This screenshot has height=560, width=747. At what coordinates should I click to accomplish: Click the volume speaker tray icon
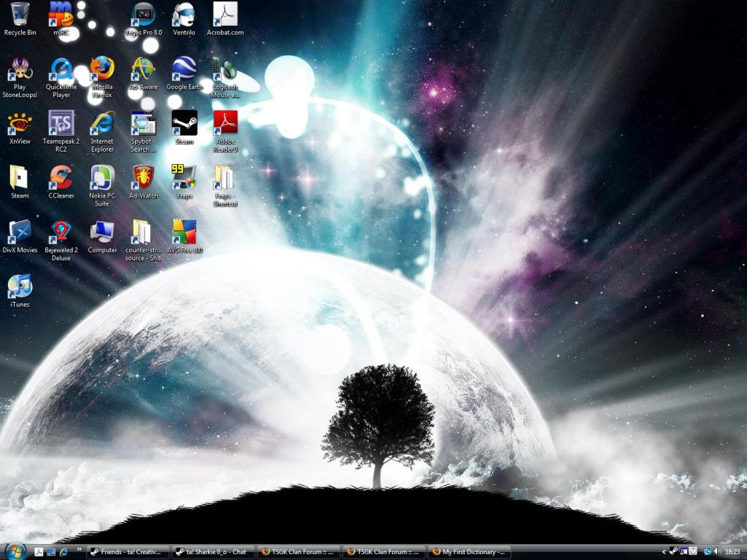click(717, 552)
